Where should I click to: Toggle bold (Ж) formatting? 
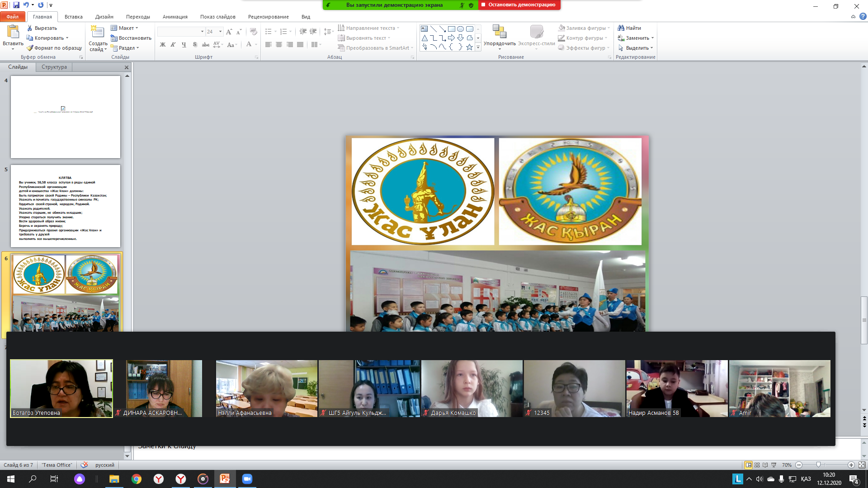click(x=162, y=45)
